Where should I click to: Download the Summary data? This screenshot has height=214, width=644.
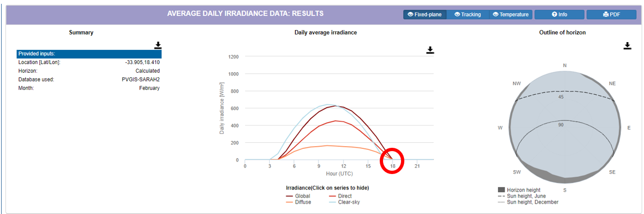click(158, 45)
